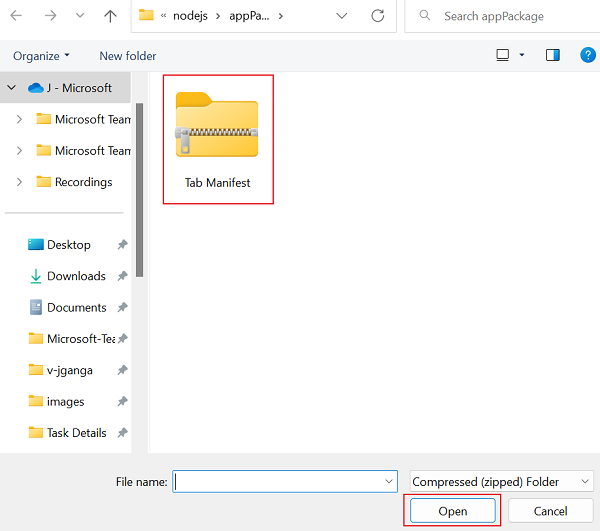Click the Search appPackage field
The width and height of the screenshot is (600, 531).
[503, 16]
